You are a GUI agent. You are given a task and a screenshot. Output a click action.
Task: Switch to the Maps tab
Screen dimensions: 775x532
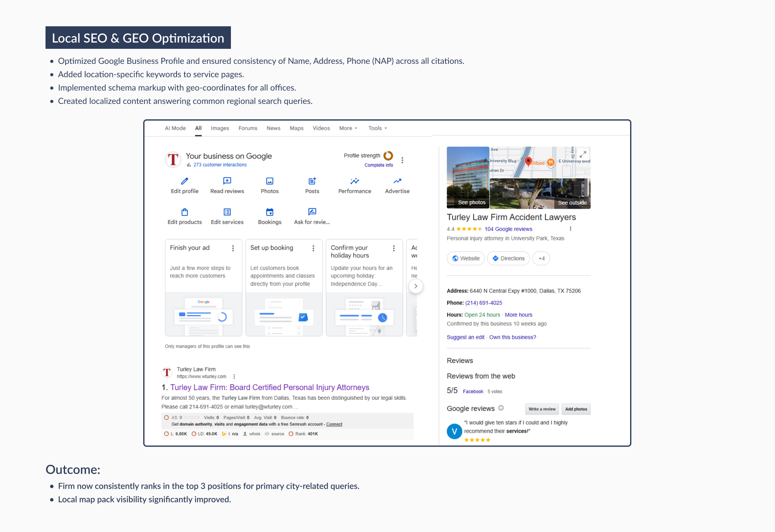coord(296,128)
